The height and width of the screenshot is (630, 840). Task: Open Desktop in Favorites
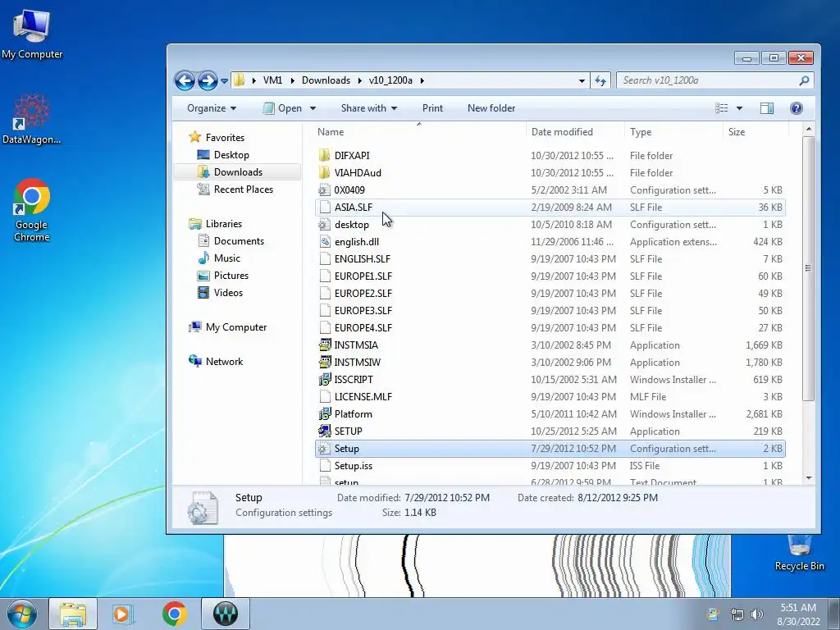(x=231, y=155)
